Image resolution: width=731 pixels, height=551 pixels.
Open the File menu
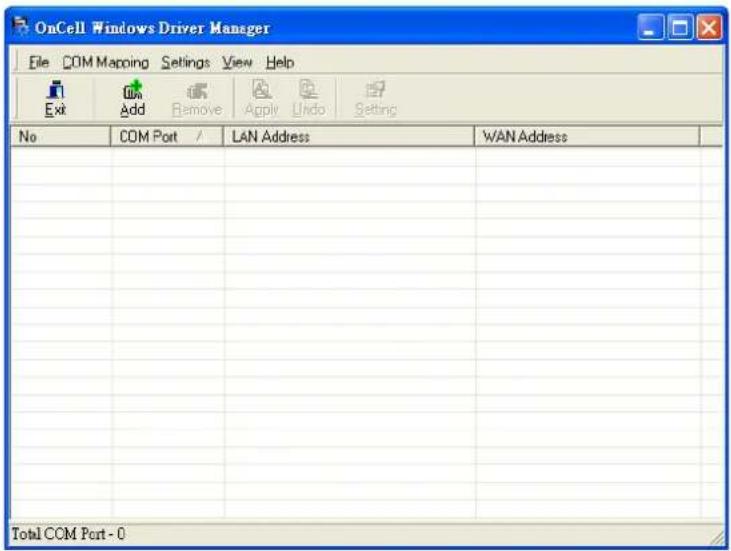pyautogui.click(x=39, y=62)
